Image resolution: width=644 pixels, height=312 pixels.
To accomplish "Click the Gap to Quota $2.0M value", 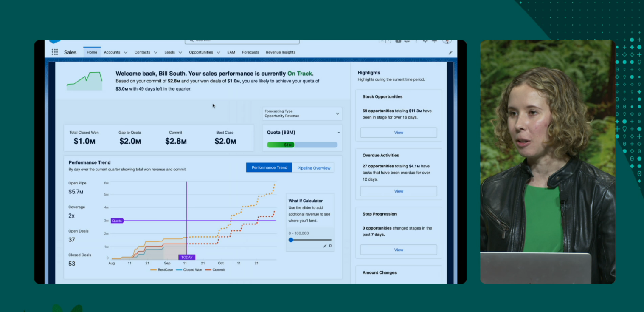I will click(x=130, y=141).
